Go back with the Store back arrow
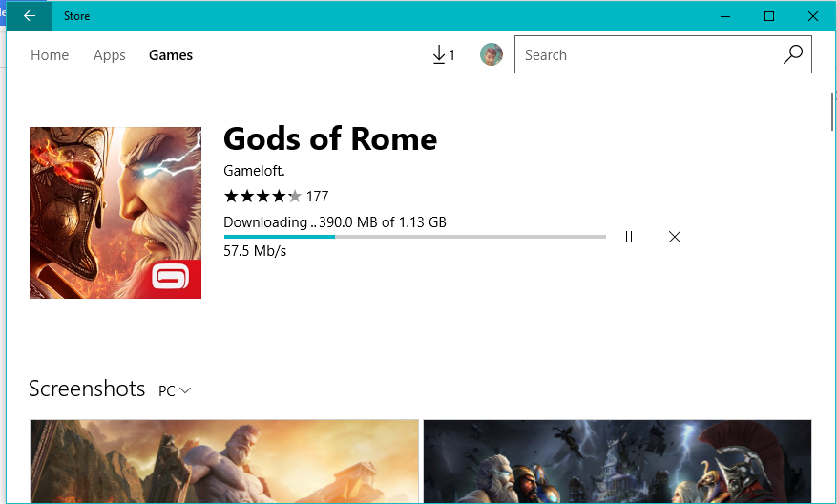Viewport: 837px width, 504px height. pos(30,16)
